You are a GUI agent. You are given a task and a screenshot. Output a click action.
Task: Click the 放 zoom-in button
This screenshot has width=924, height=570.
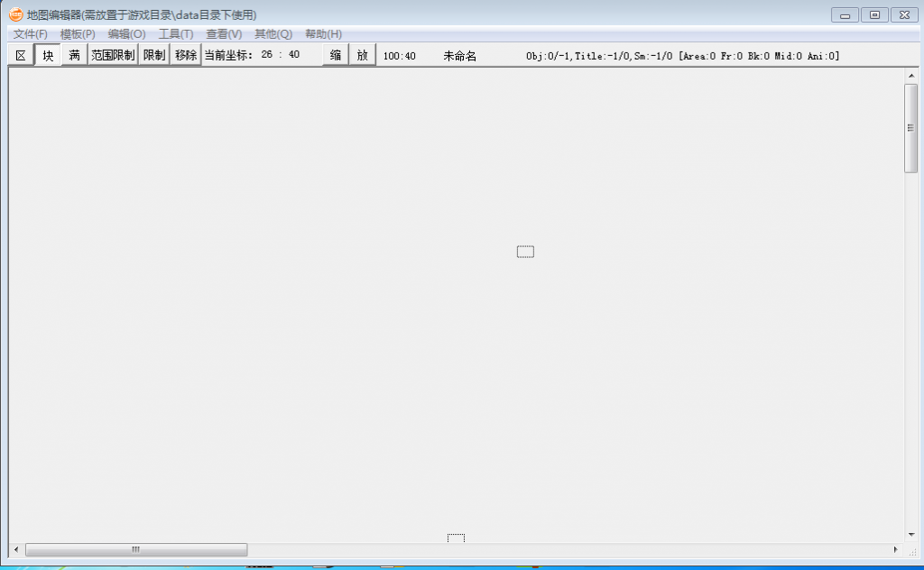pos(362,56)
